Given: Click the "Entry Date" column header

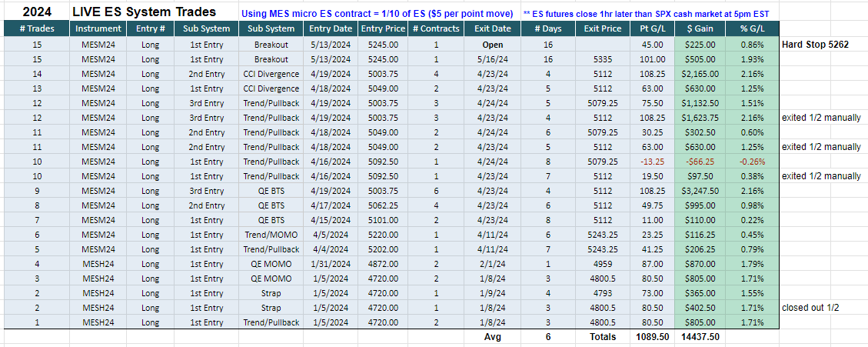Looking at the screenshot, I should [x=330, y=28].
